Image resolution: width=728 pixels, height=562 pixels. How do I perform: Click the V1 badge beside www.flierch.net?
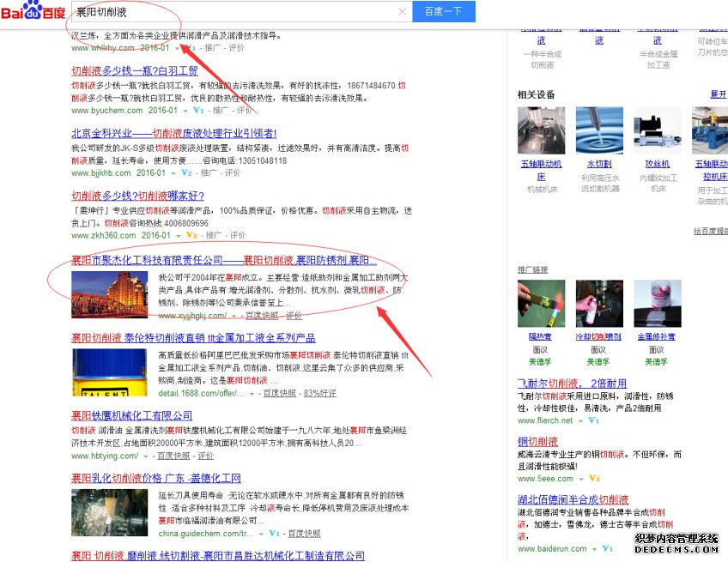593,420
